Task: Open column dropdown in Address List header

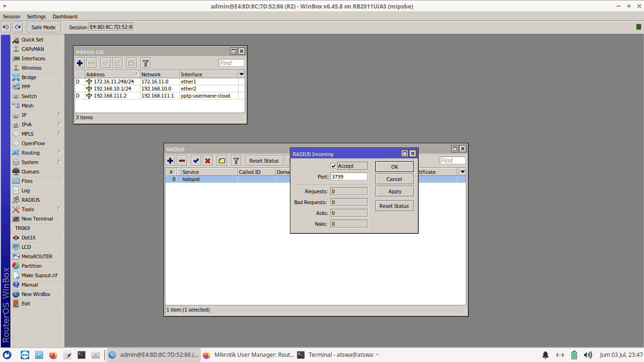Action: 241,74
